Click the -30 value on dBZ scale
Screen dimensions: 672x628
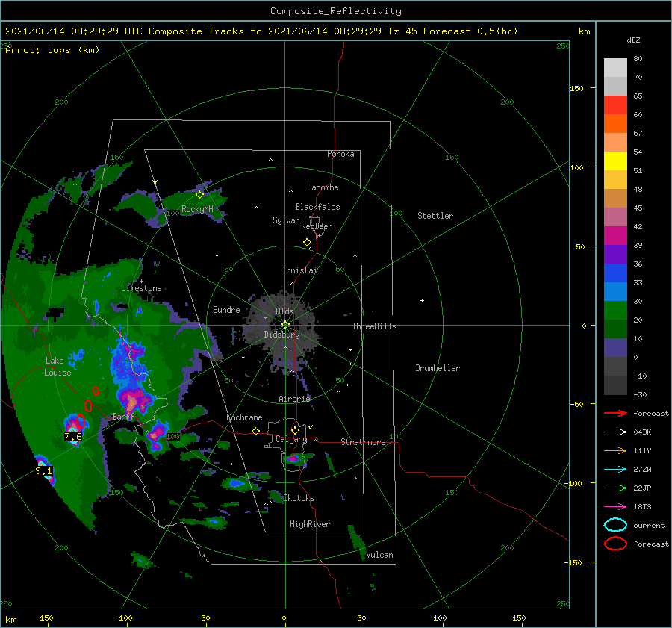[640, 394]
